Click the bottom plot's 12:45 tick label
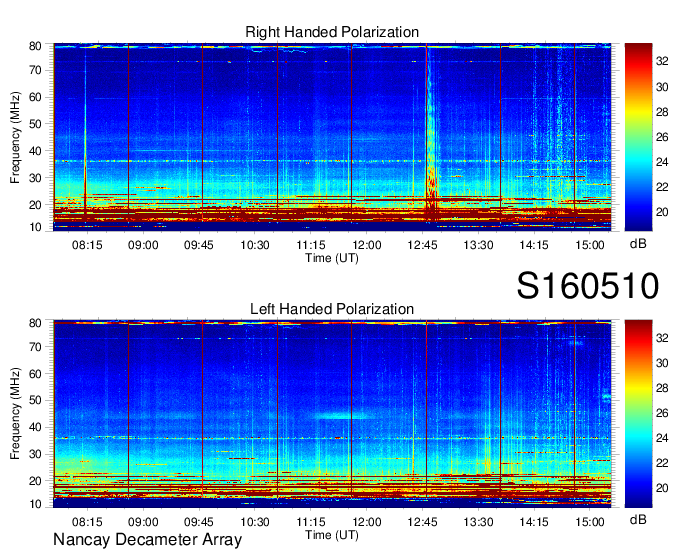Screen dimensions: 680x552 pos(422,522)
